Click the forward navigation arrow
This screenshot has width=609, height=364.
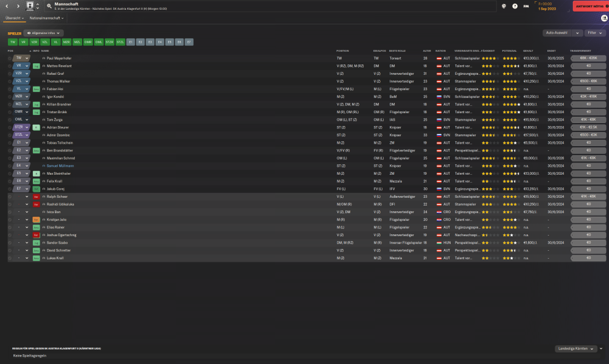click(18, 6)
